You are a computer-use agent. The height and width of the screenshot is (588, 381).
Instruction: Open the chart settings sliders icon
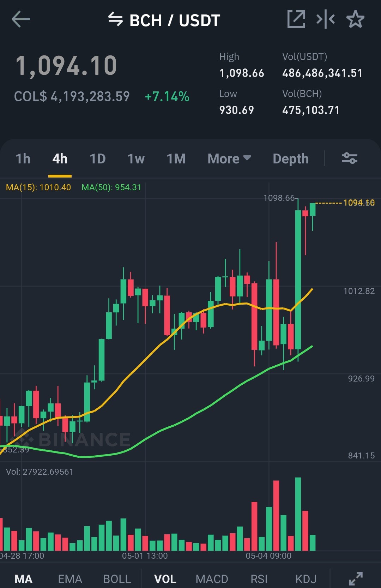[x=350, y=158]
